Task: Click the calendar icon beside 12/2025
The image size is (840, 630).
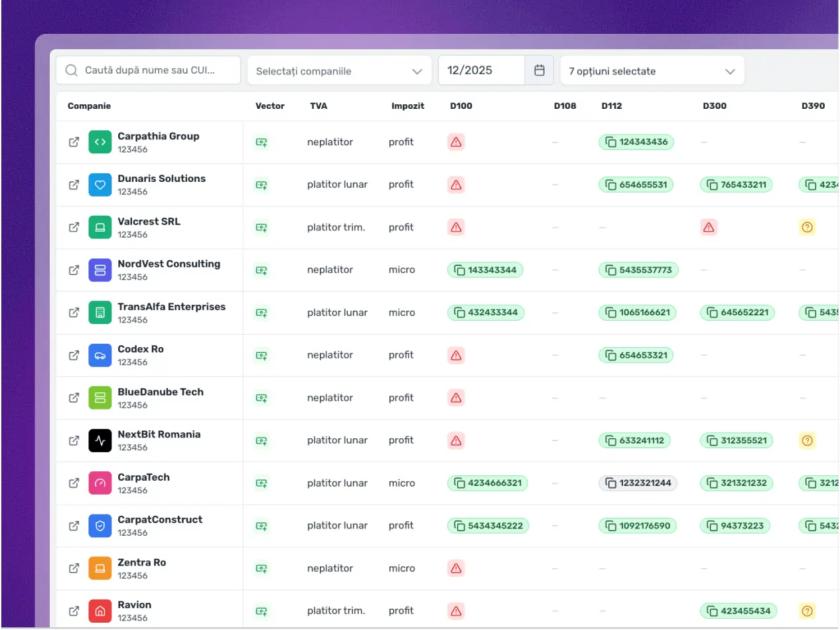Action: click(539, 70)
